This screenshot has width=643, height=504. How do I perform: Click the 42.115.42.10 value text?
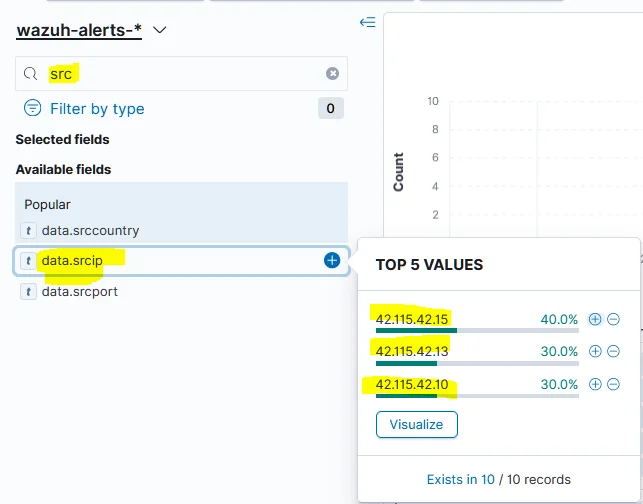(x=412, y=384)
